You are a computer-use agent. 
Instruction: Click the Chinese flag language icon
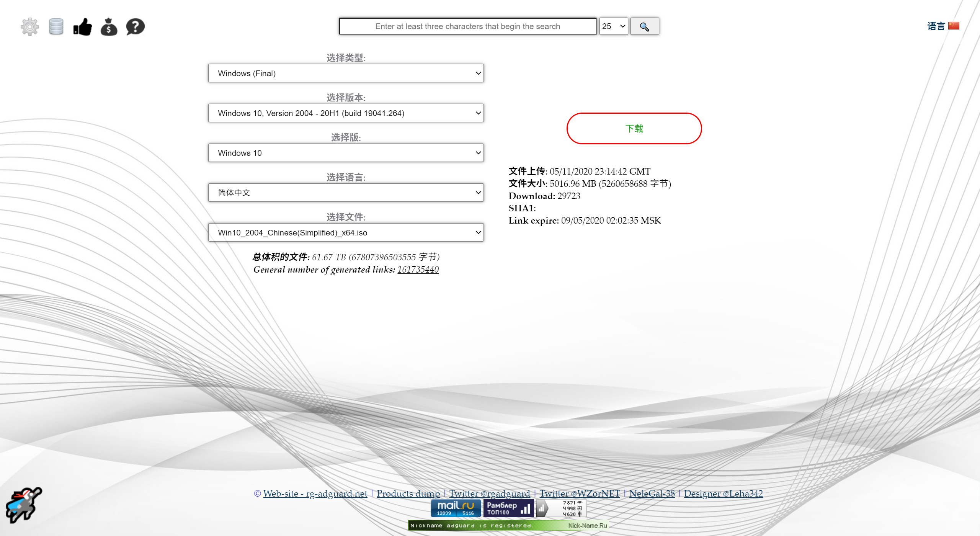click(x=954, y=26)
